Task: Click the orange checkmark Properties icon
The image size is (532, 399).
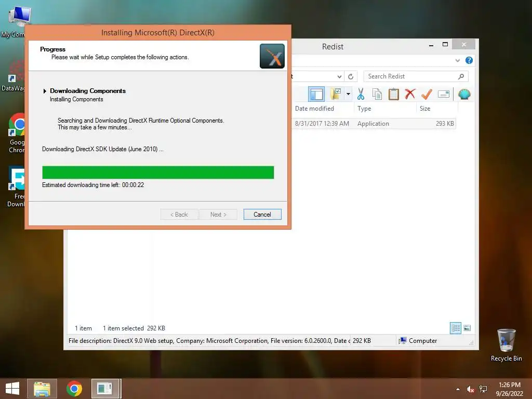Action: (427, 94)
